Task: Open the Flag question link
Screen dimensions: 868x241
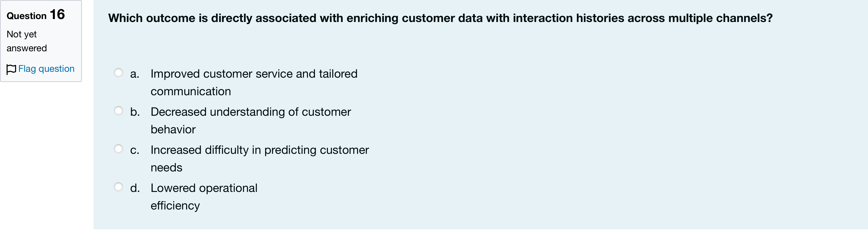Action: coord(46,69)
